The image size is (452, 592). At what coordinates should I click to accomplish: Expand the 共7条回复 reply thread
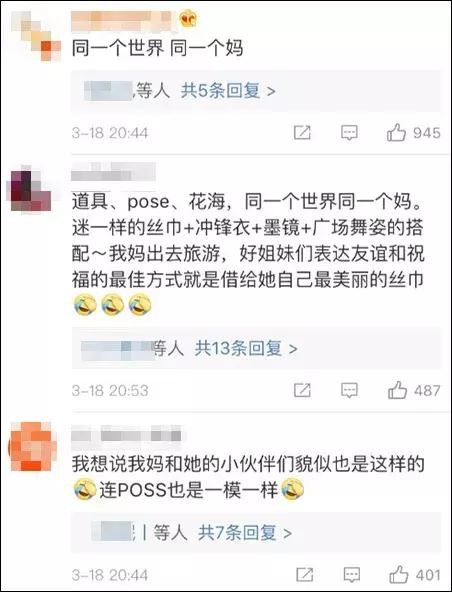(x=245, y=533)
